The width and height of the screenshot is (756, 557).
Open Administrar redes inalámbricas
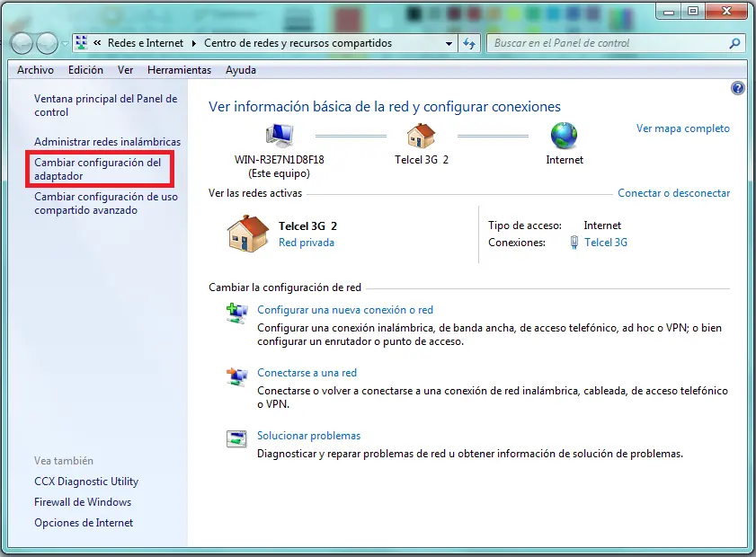(x=107, y=142)
